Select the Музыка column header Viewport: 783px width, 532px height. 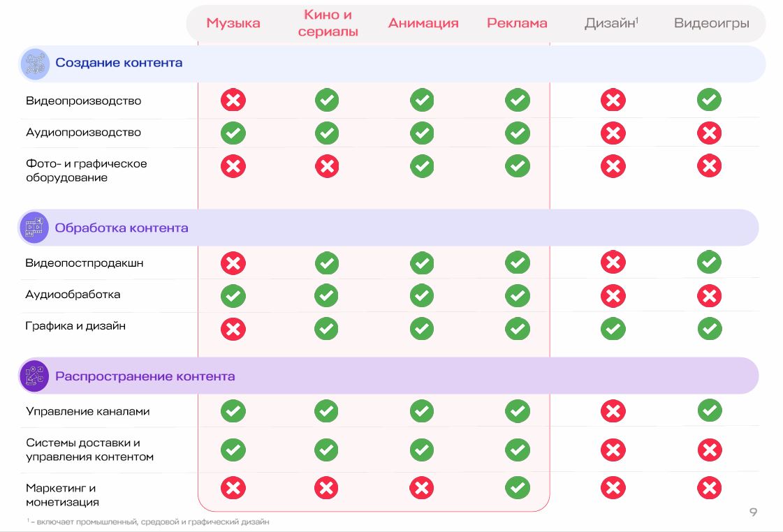tap(233, 23)
